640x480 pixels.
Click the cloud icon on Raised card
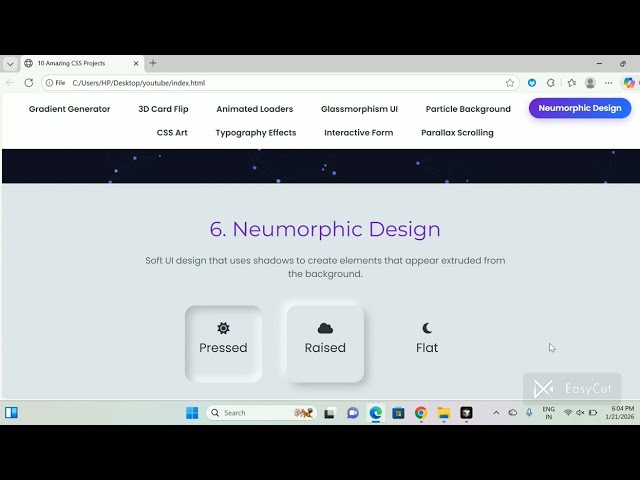[325, 328]
